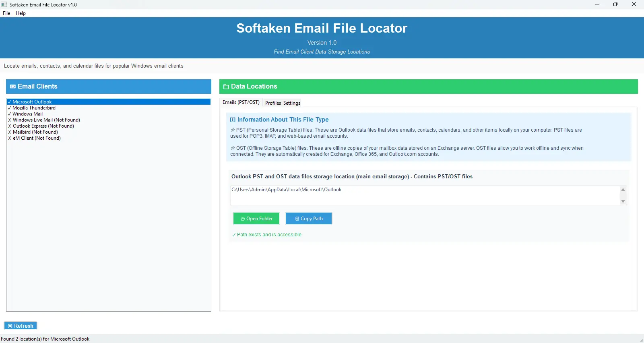Select Microsoft Outlook in the client list
This screenshot has width=644, height=343.
pyautogui.click(x=32, y=102)
